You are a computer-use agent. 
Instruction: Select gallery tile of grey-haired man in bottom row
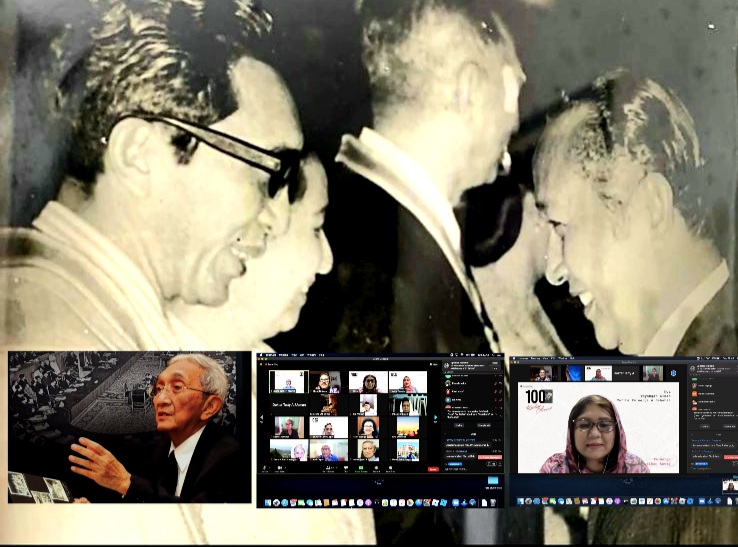tap(369, 450)
